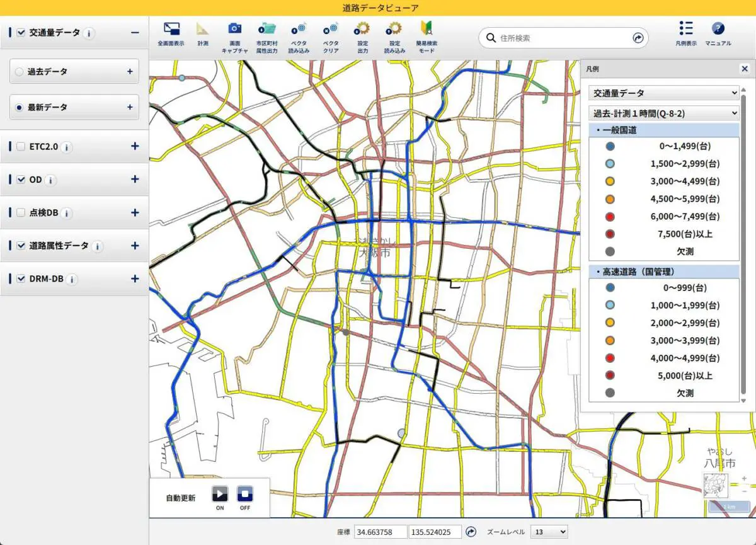The image size is (756, 545).
Task: Show info for DRM-DB
Action: pyautogui.click(x=72, y=279)
